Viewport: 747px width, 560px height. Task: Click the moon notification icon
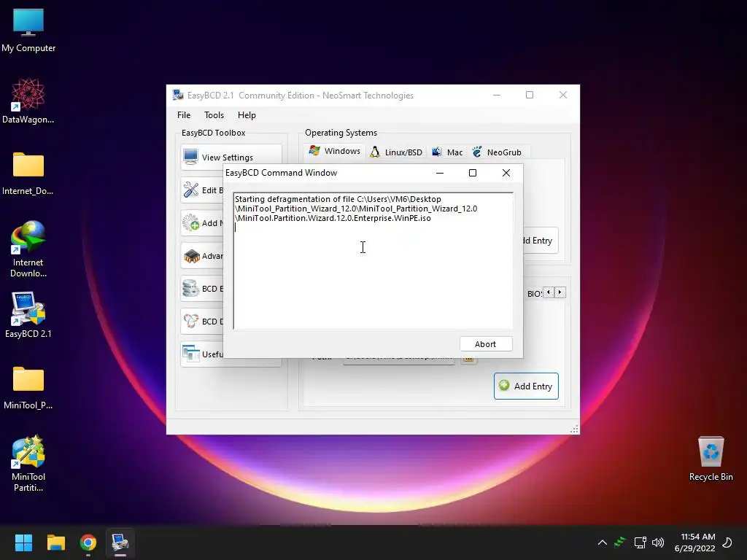pyautogui.click(x=727, y=542)
